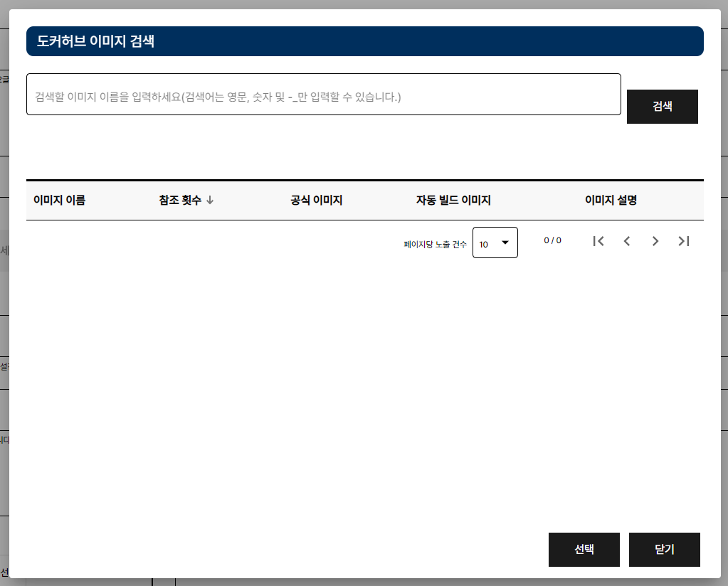Click the 자동 빌드 이미지 column header
The image size is (728, 586).
(x=453, y=201)
